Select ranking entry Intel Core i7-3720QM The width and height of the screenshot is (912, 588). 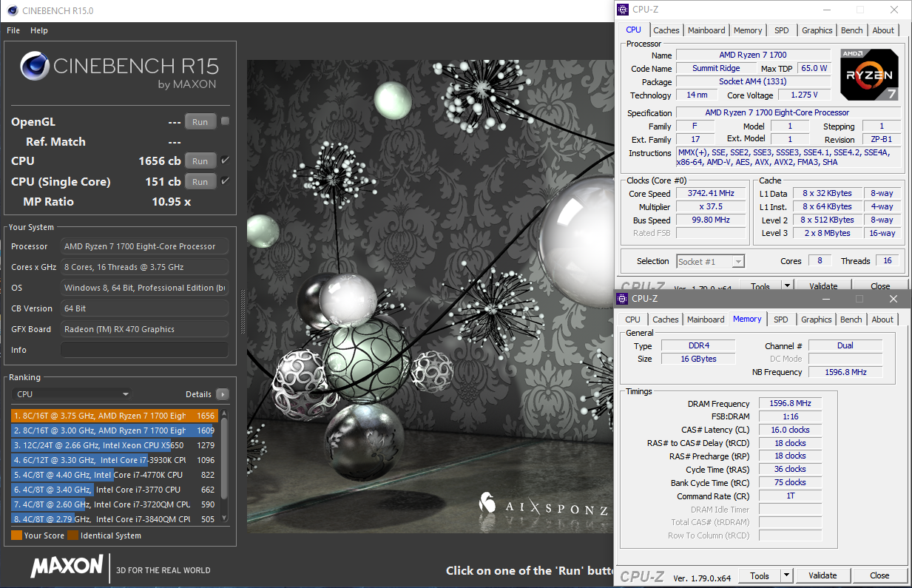[x=114, y=504]
